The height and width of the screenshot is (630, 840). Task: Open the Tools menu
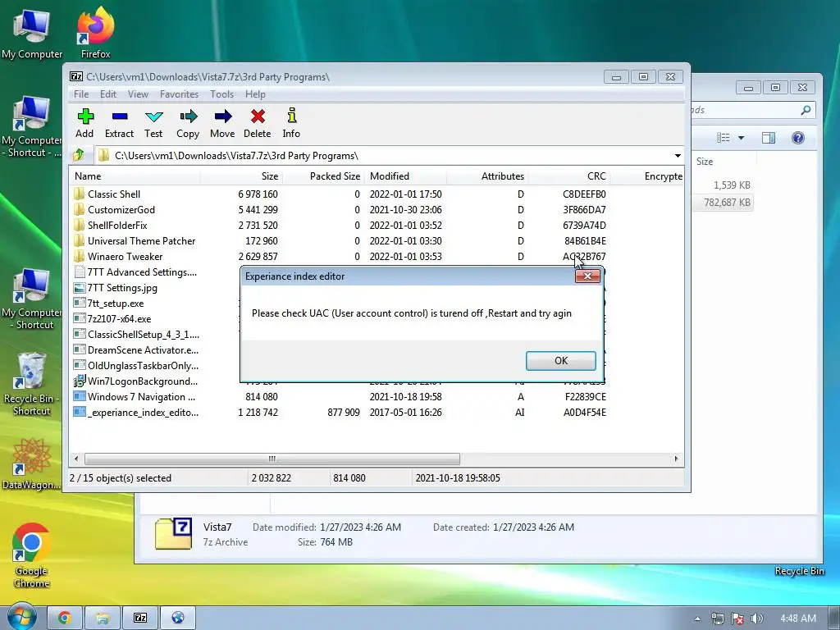221,94
